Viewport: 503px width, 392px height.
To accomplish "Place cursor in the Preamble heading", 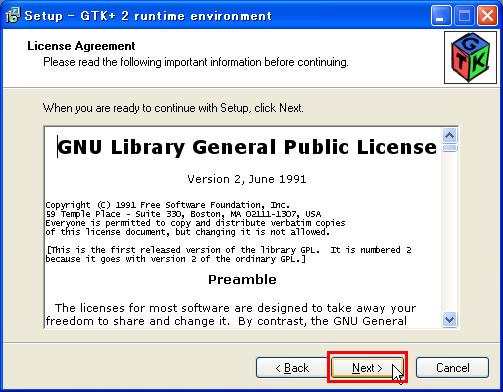I will pyautogui.click(x=242, y=279).
